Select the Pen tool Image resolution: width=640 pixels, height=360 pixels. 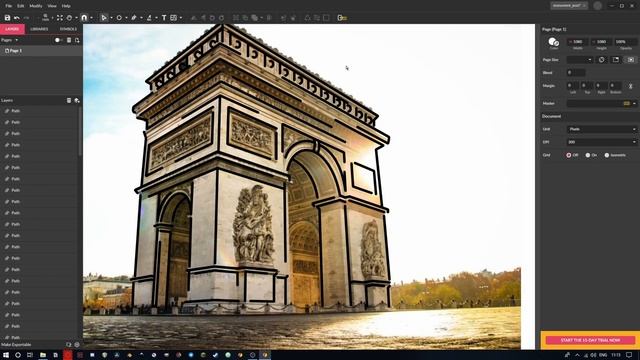point(133,18)
